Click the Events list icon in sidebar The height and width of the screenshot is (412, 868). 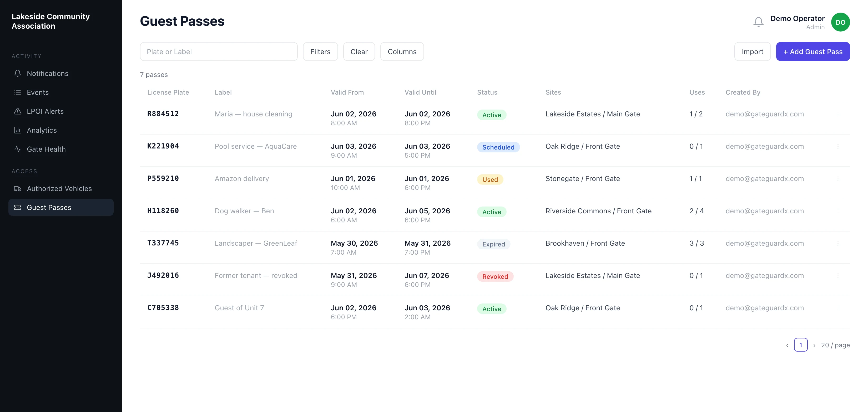(x=18, y=92)
